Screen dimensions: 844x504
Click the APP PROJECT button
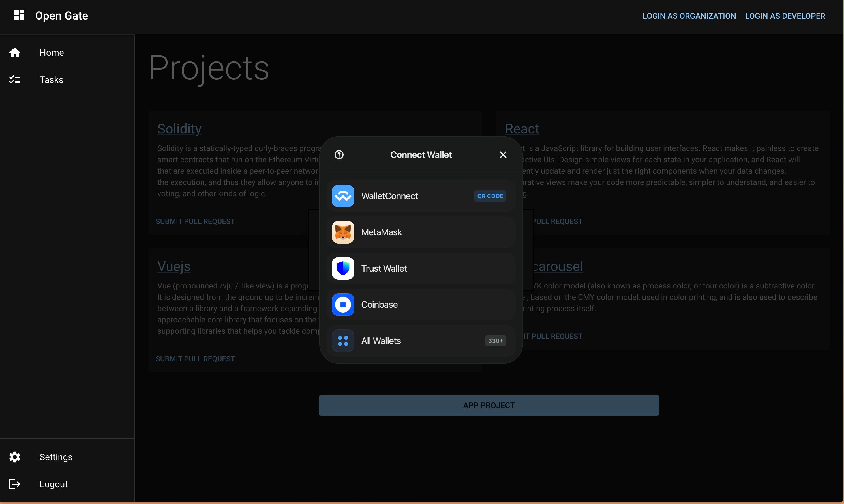(489, 406)
